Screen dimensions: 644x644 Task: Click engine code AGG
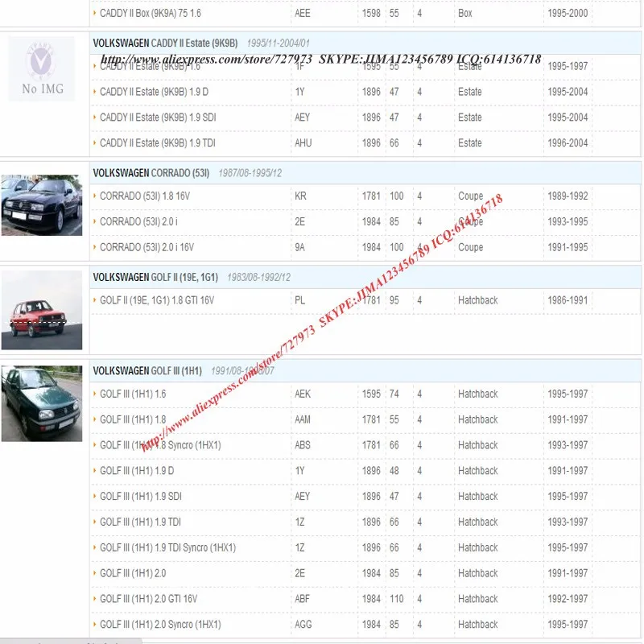click(x=303, y=625)
